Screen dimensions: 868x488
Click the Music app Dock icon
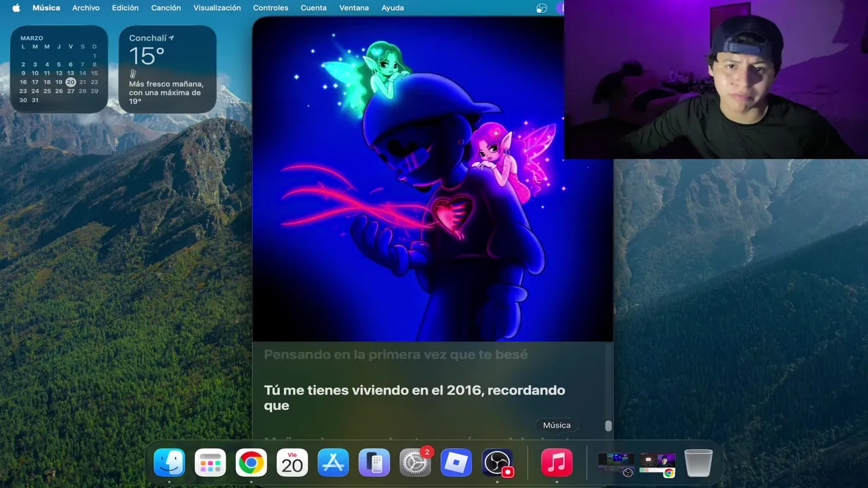(x=557, y=464)
